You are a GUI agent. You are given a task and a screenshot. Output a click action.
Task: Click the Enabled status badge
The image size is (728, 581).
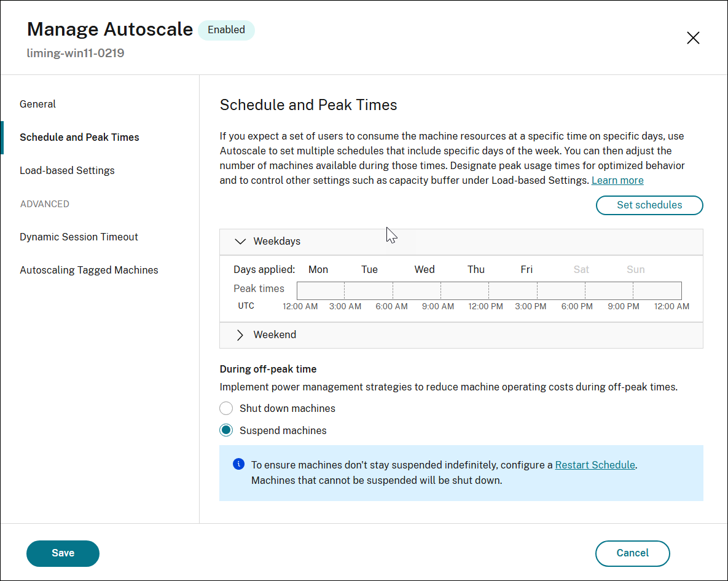click(225, 30)
